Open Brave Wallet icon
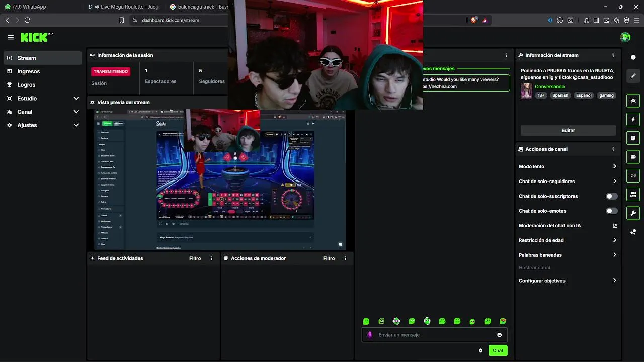Viewport: 644px width, 362px height. (x=606, y=20)
